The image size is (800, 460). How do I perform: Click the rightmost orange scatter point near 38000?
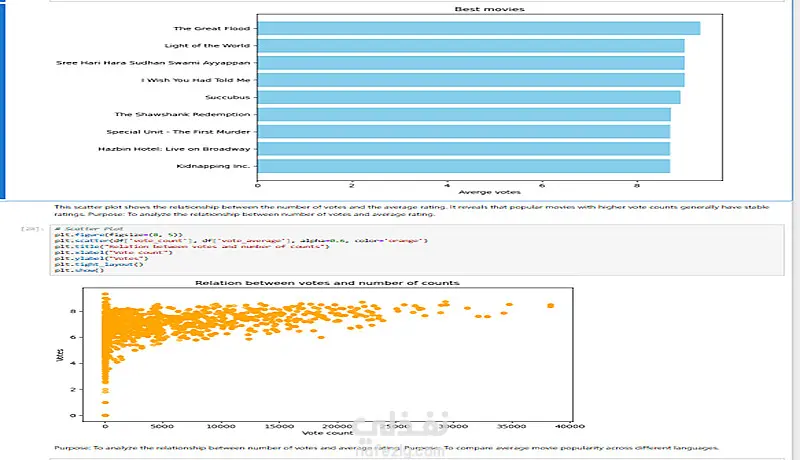pyautogui.click(x=551, y=305)
